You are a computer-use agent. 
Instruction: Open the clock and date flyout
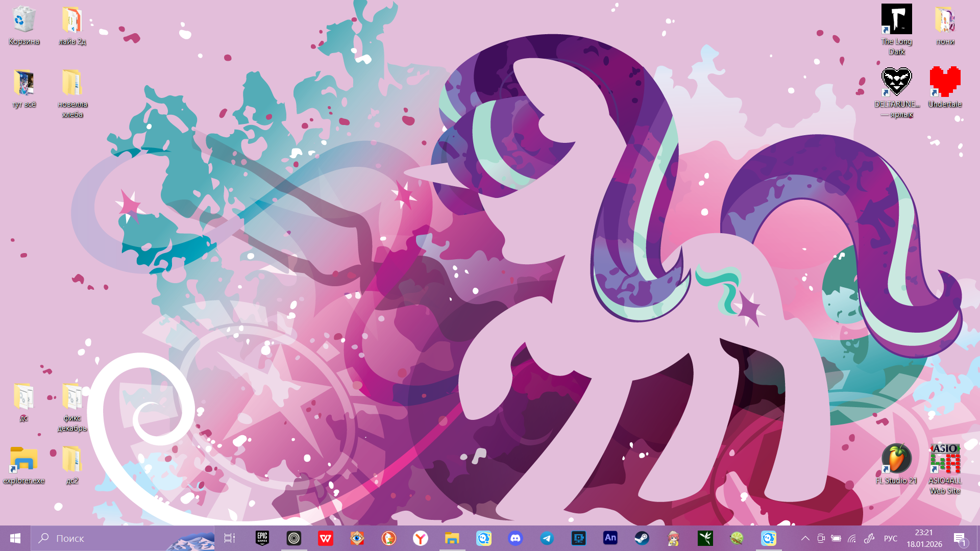click(924, 538)
